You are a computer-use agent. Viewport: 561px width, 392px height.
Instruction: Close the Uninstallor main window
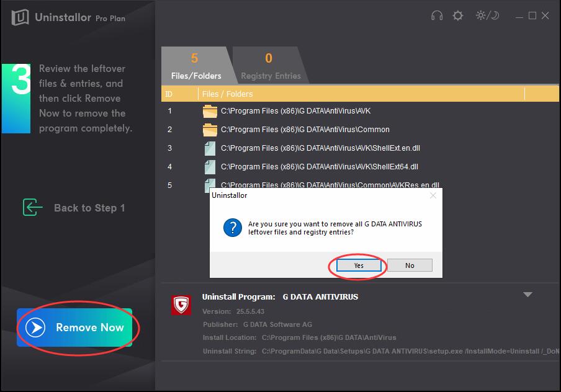pyautogui.click(x=545, y=16)
